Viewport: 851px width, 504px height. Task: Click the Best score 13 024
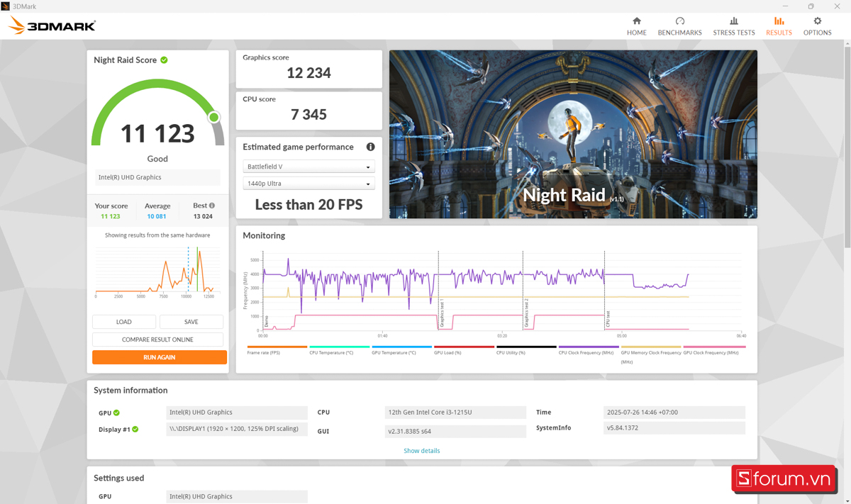pos(203,216)
